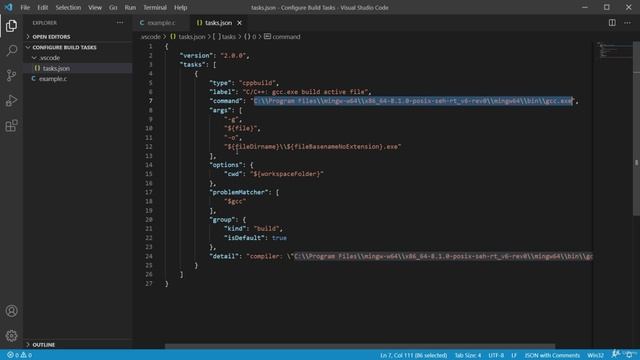640x360 pixels.
Task: Open Explorer's more actions ellipsis
Action: tap(120, 23)
